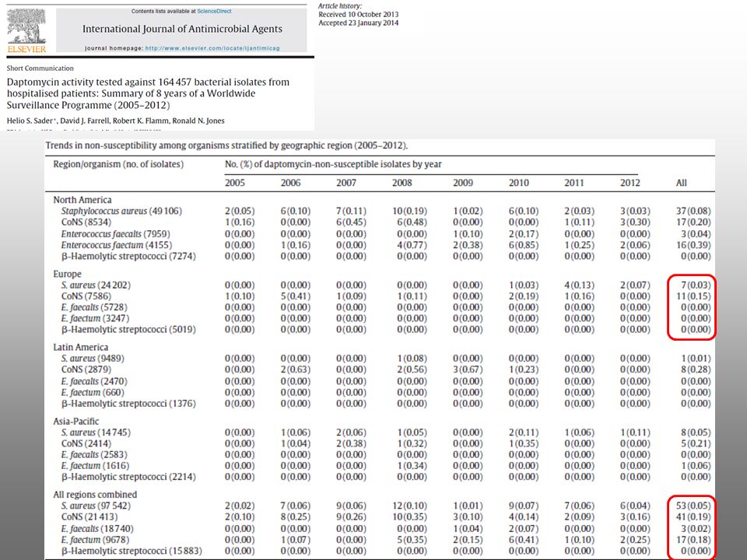This screenshot has width=747, height=560.
Task: Click the 2008 year column header
Action: coord(402,183)
